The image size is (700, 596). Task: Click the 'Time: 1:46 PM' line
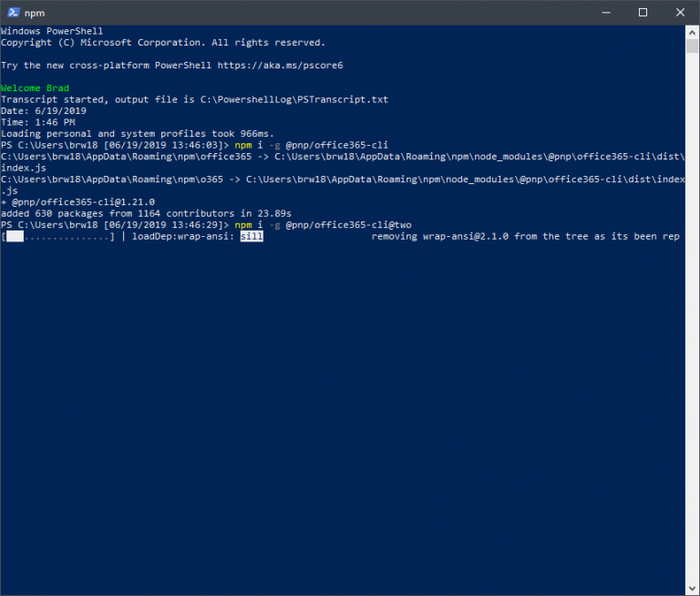click(38, 122)
